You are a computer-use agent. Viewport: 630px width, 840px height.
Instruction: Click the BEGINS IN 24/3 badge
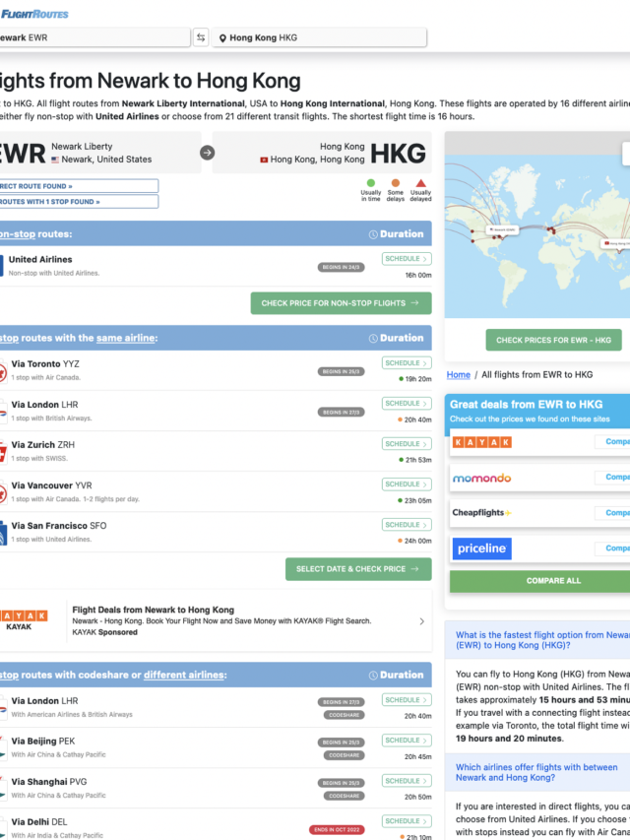coord(341,267)
